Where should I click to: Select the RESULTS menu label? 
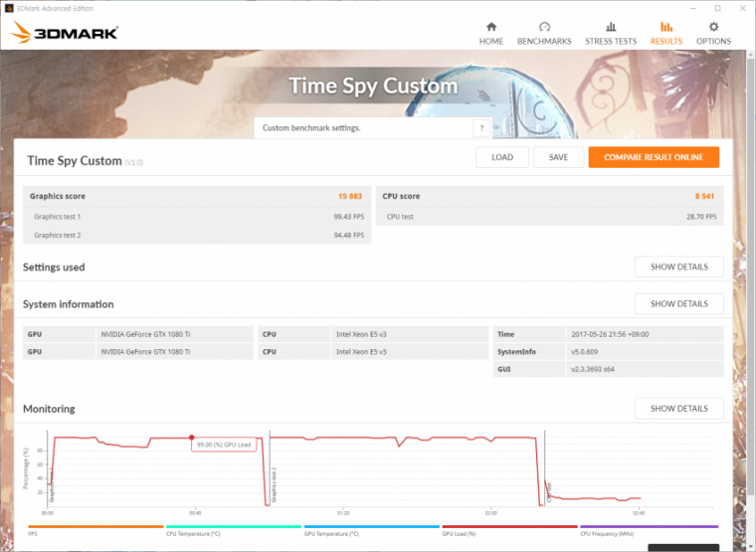666,42
